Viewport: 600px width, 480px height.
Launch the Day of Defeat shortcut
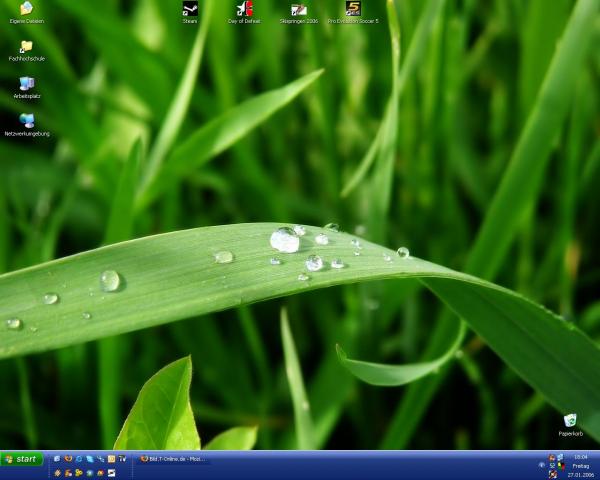244,12
